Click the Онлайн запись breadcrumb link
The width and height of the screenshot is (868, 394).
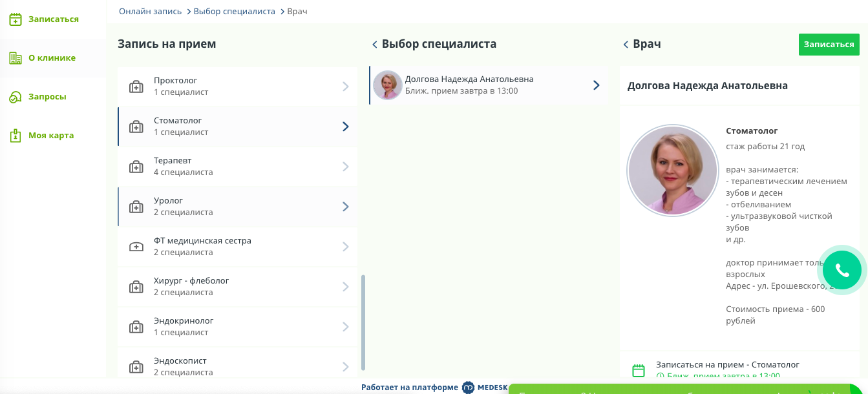tap(151, 12)
